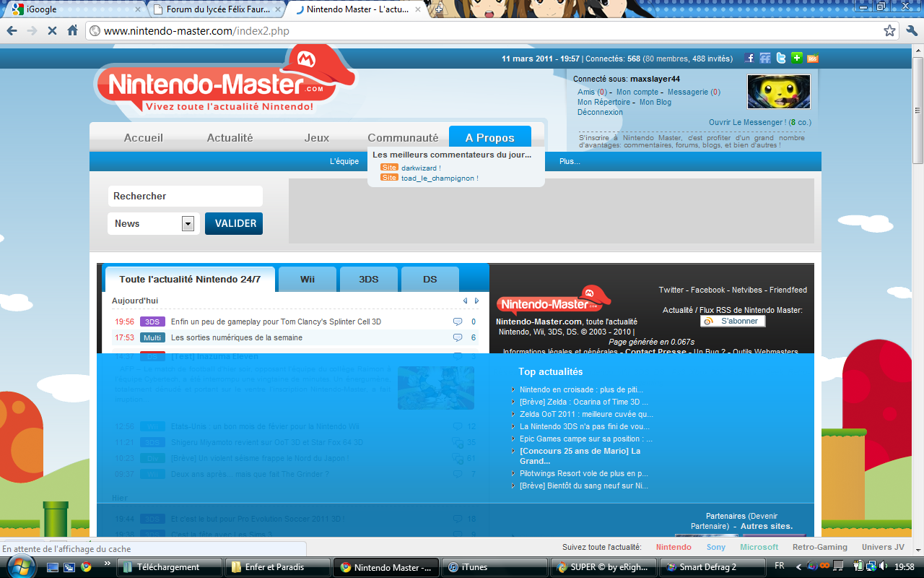The width and height of the screenshot is (924, 578).
Task: Open the Actualité menu
Action: pos(230,137)
